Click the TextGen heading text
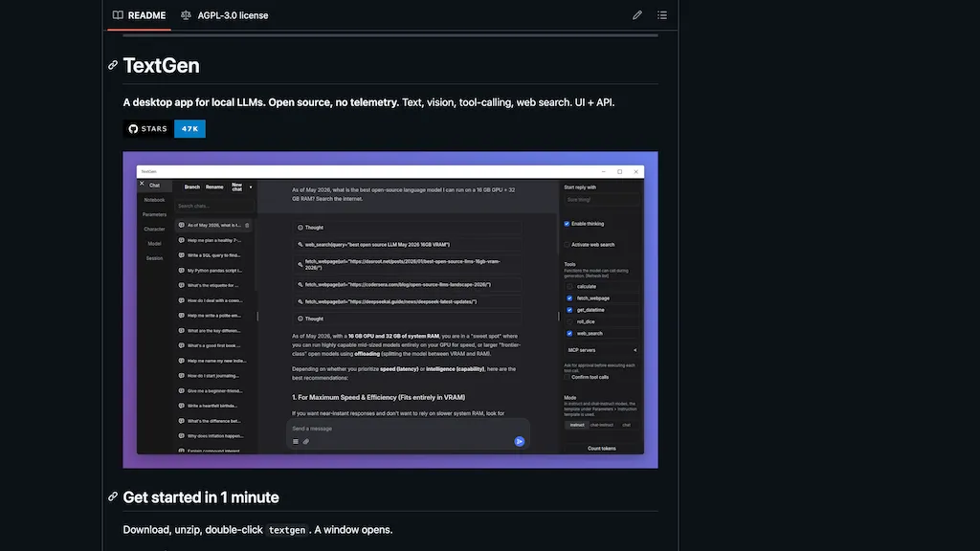 coord(161,66)
